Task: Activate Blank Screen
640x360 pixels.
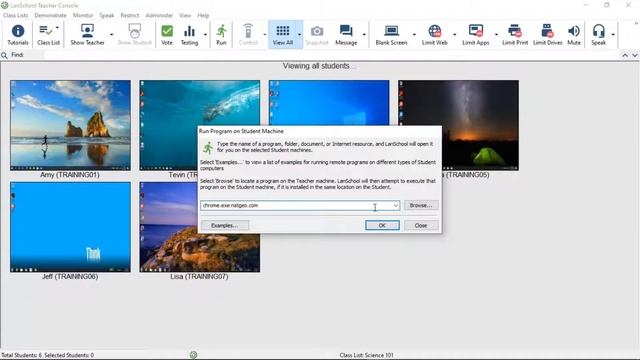Action: click(391, 34)
